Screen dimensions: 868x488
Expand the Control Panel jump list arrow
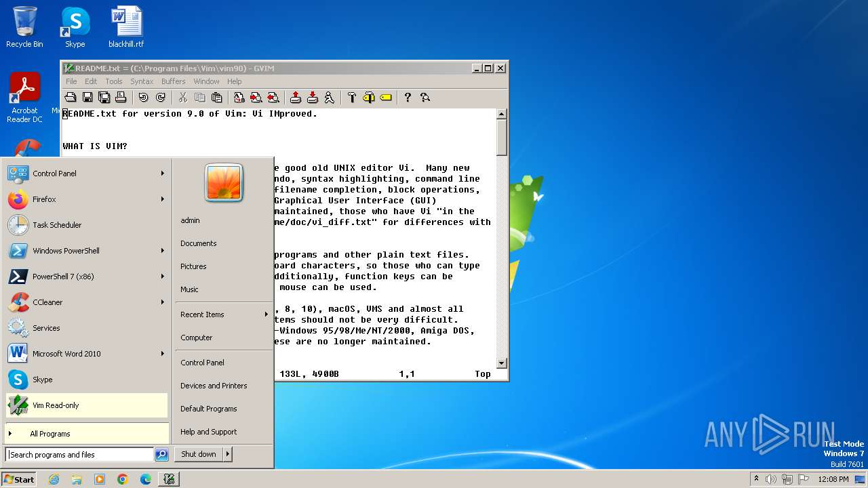pyautogui.click(x=162, y=174)
